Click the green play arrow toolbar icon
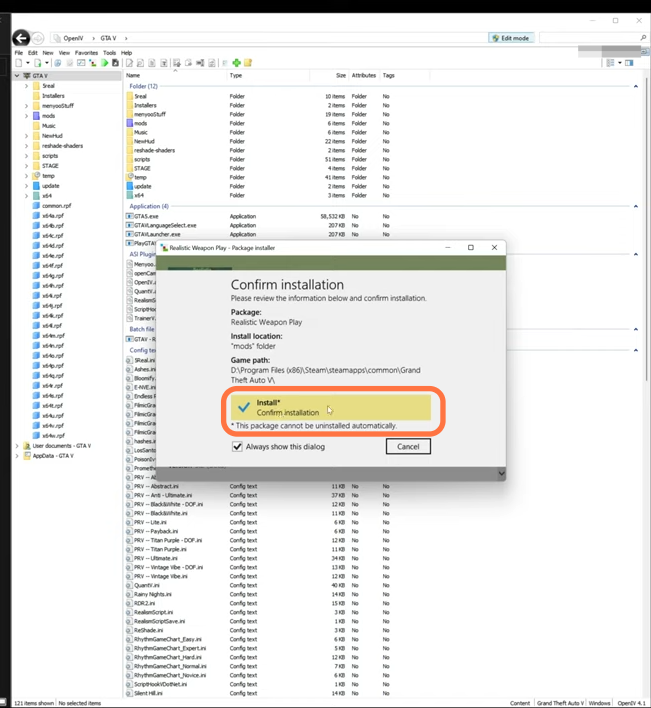 (105, 63)
